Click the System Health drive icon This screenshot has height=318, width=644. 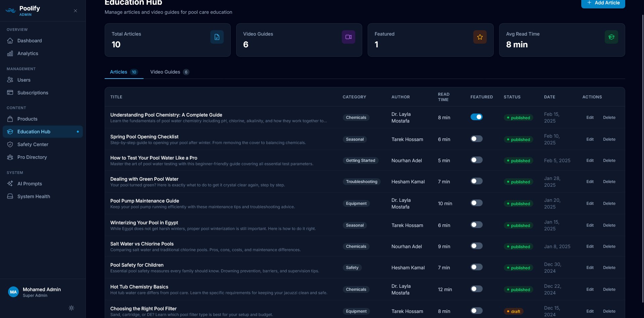pos(10,196)
